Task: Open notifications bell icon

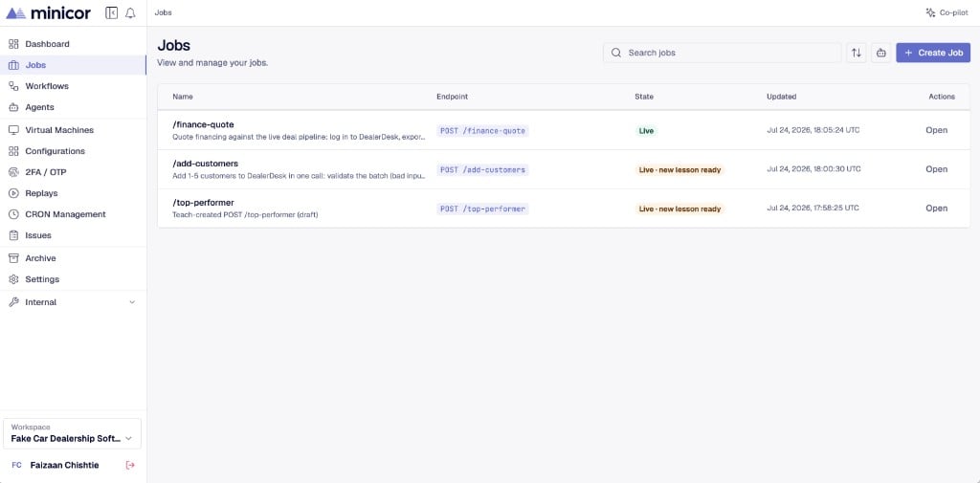Action: point(130,13)
